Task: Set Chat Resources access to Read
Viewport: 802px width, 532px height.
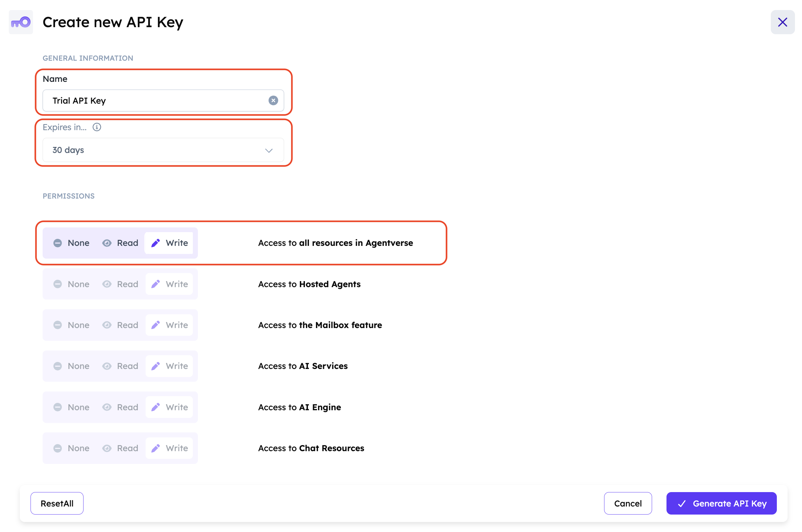Action: [120, 448]
